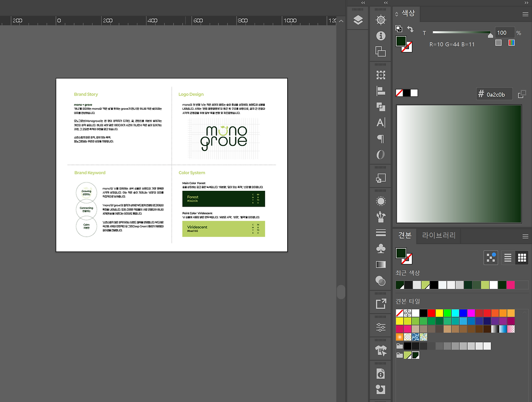Image resolution: width=532 pixels, height=402 pixels.
Task: Activate the fill box in color panel
Action: pos(401,41)
